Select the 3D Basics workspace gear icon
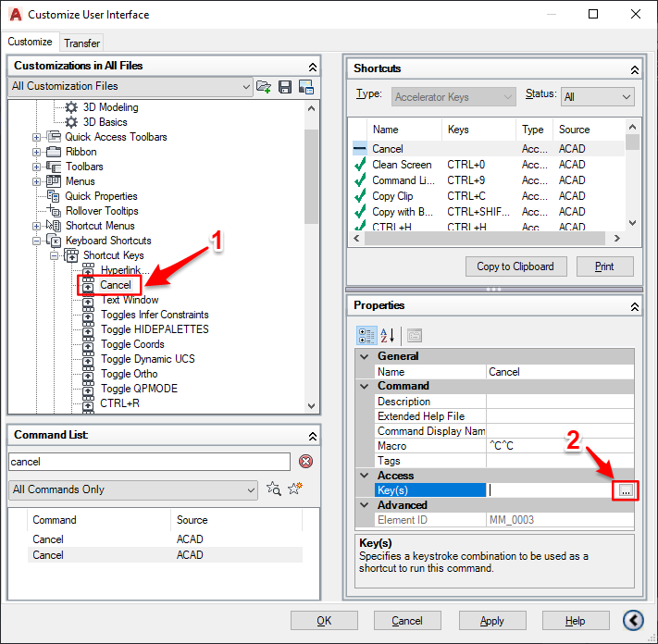Viewport: 658px width, 644px height. [x=71, y=122]
